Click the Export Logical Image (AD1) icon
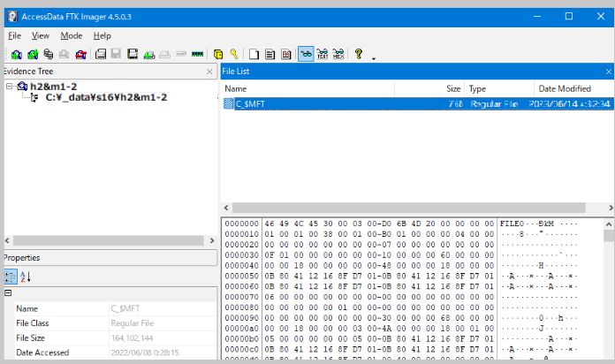Image resolution: width=615 pixels, height=364 pixels. pyautogui.click(x=133, y=54)
